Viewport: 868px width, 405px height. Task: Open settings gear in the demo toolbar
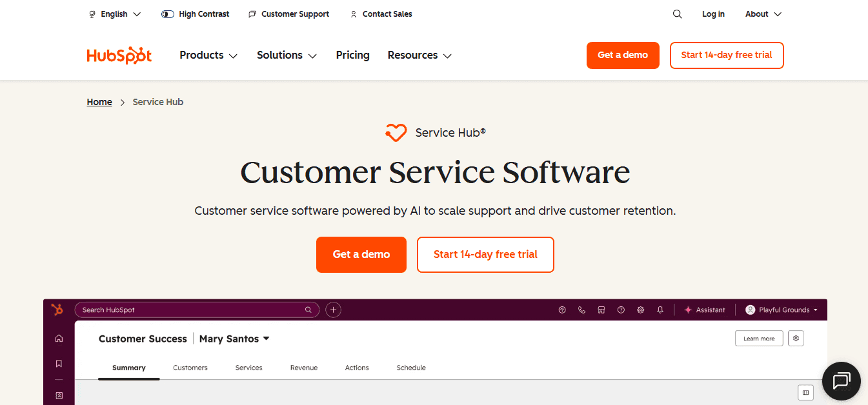(640, 310)
